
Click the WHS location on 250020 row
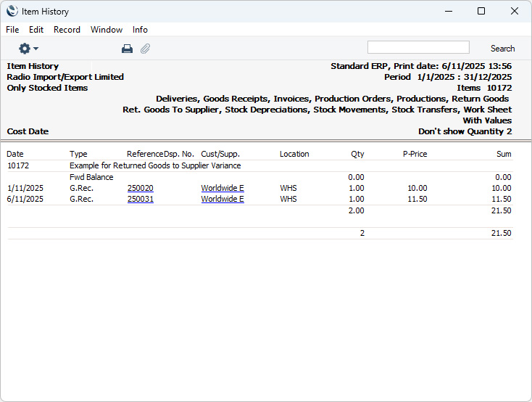point(288,188)
